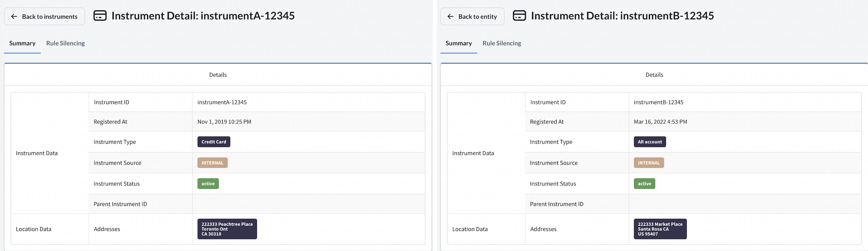868x251 pixels.
Task: Select the Summary tab for instrumentA
Action: click(22, 43)
